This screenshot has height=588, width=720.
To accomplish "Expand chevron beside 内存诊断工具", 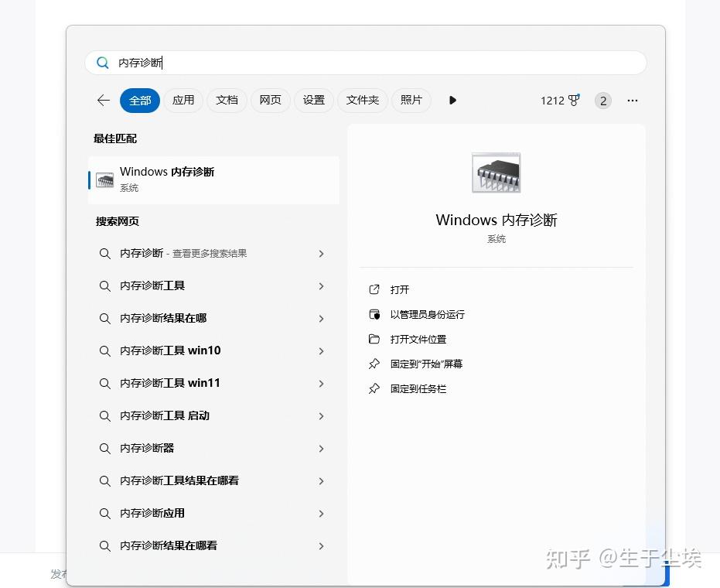I will point(321,286).
